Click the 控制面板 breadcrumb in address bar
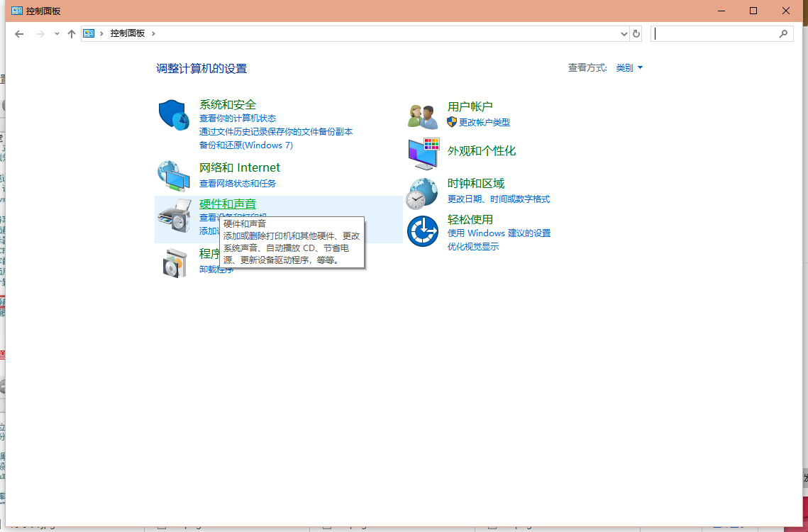808x532 pixels. point(127,33)
